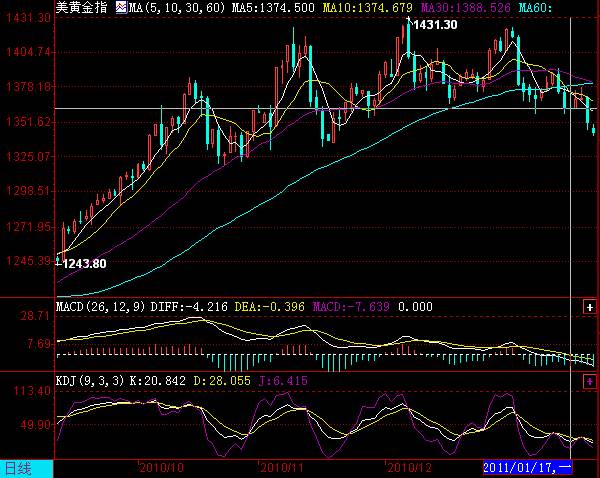Click the 2010/10 time axis marker
The image size is (600, 478).
161,468
